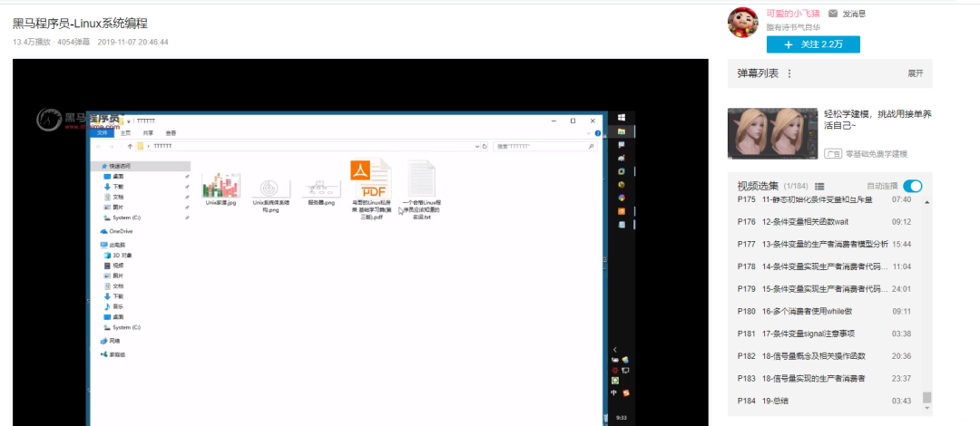Click orange app icon on video taskbar
Image resolution: width=980 pixels, height=426 pixels.
pos(622,210)
